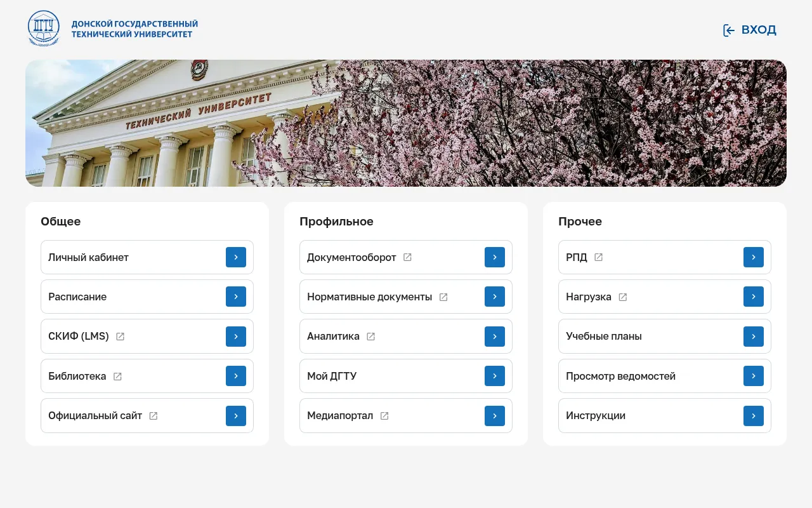The height and width of the screenshot is (508, 812).
Task: Click the external-link icon beside Нормативные документы
Action: point(443,297)
